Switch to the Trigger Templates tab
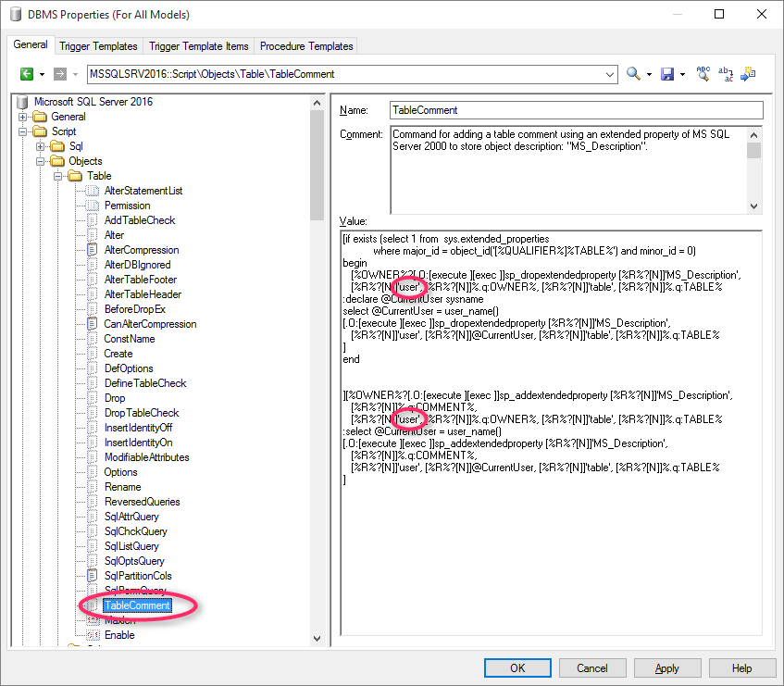The width and height of the screenshot is (784, 686). click(x=98, y=46)
